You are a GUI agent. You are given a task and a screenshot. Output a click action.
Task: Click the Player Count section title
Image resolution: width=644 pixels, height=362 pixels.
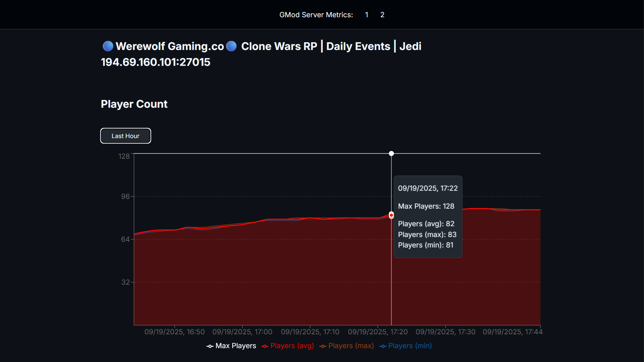pyautogui.click(x=134, y=104)
